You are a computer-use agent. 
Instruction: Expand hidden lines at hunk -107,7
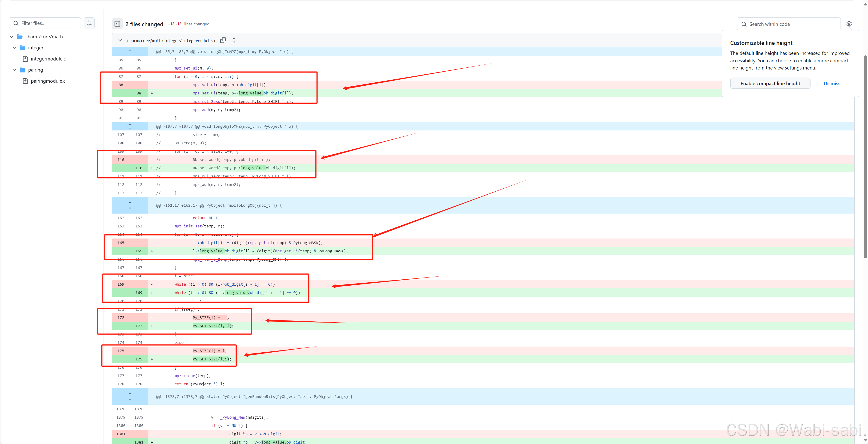pos(130,126)
